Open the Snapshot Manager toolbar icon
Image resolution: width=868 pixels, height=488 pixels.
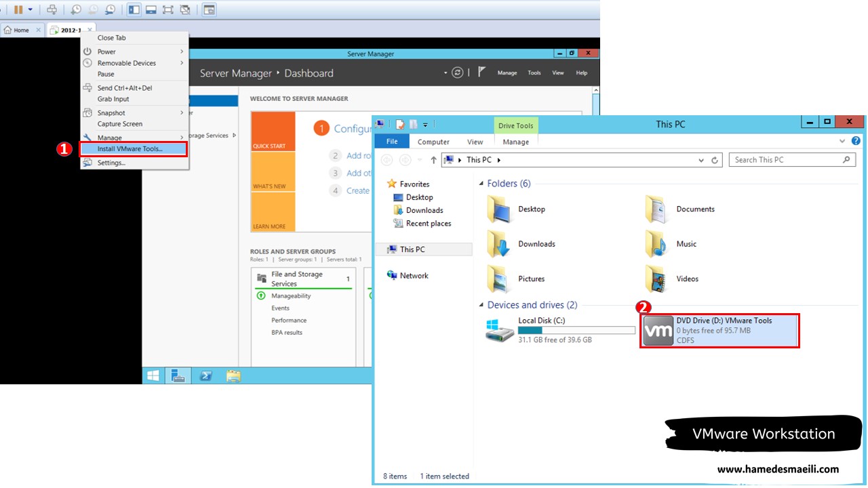110,9
